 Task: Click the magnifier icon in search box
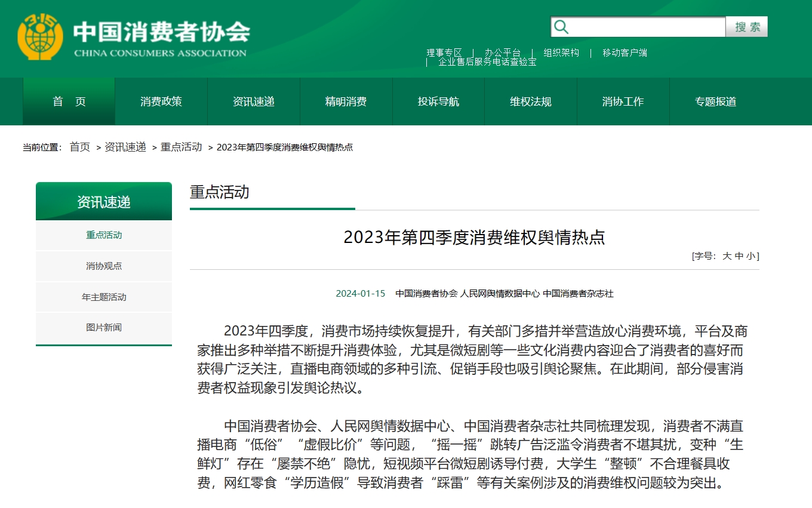tap(561, 27)
